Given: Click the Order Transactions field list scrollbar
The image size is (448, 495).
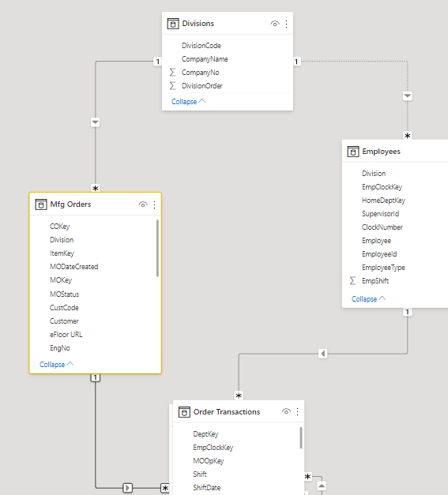Looking at the screenshot, I should (301, 438).
